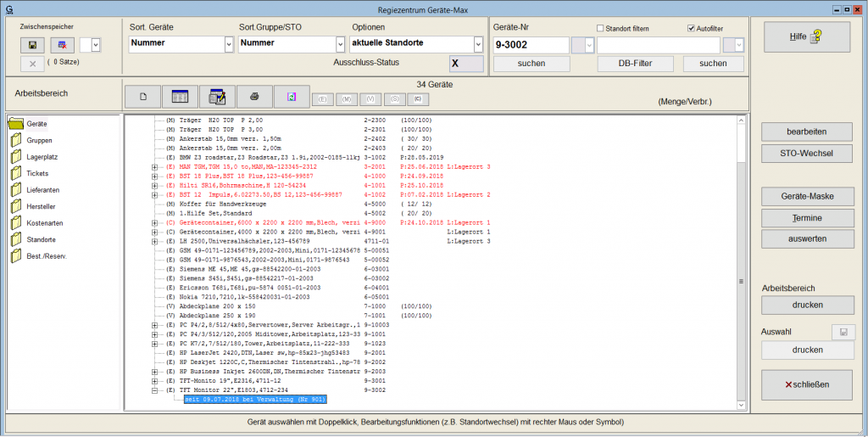The image size is (868, 437).
Task: Click the save clipboard disk icon
Action: pyautogui.click(x=32, y=44)
